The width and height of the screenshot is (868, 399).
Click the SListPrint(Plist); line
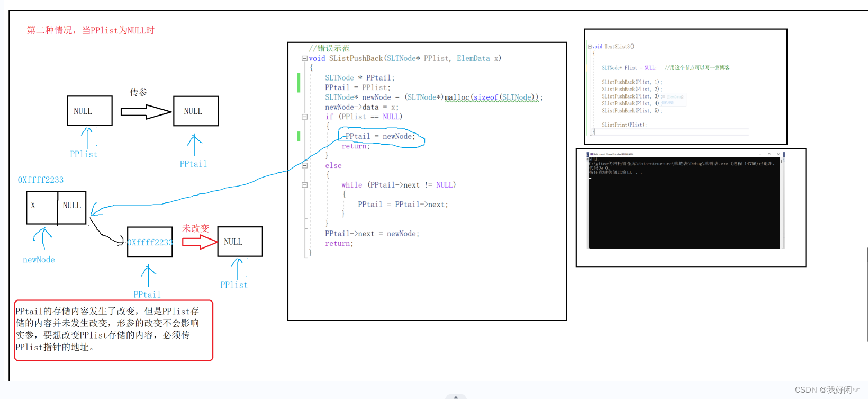tap(624, 125)
